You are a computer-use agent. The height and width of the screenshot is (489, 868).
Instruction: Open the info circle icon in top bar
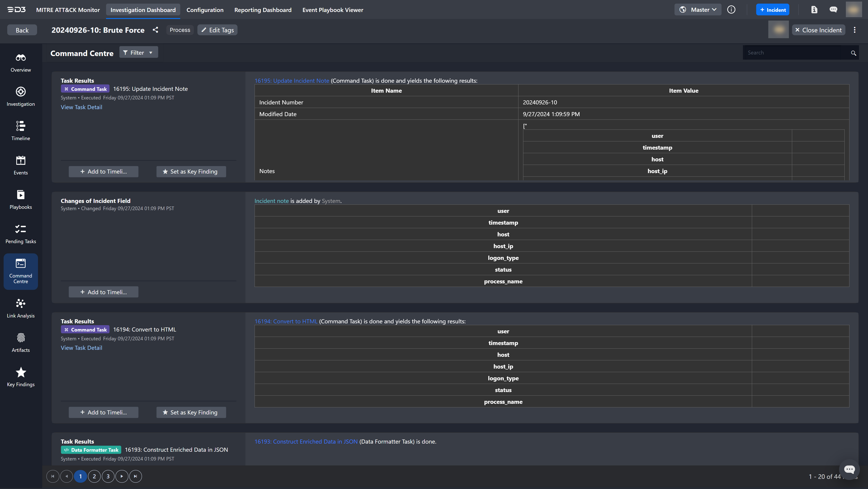(x=731, y=10)
